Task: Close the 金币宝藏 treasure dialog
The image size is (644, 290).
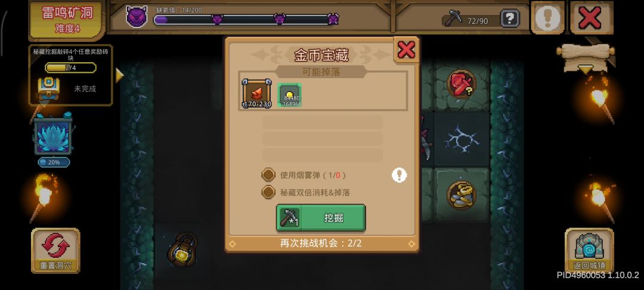Action: pos(406,50)
